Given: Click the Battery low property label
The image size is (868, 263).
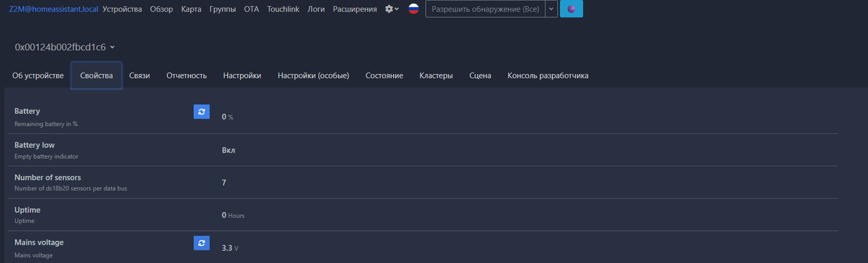Looking at the screenshot, I should point(35,145).
